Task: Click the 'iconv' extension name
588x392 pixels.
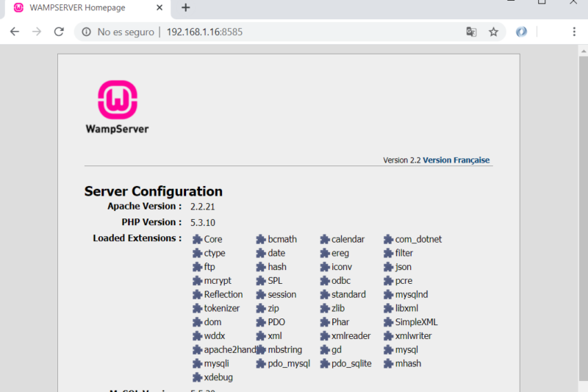Action: (x=342, y=267)
